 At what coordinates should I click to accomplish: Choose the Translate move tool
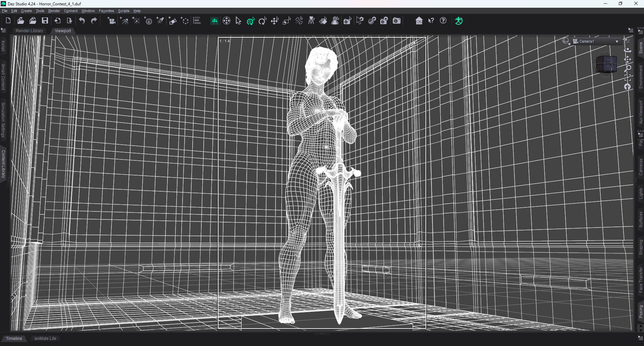pyautogui.click(x=275, y=21)
